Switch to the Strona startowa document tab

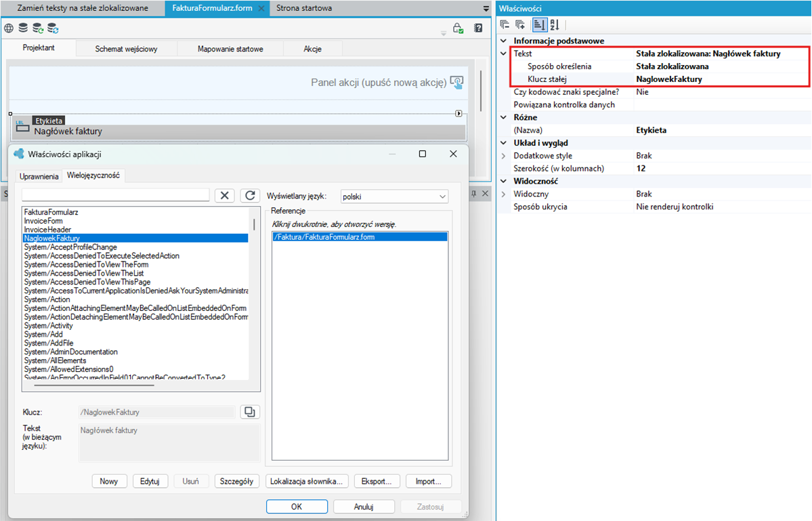304,8
